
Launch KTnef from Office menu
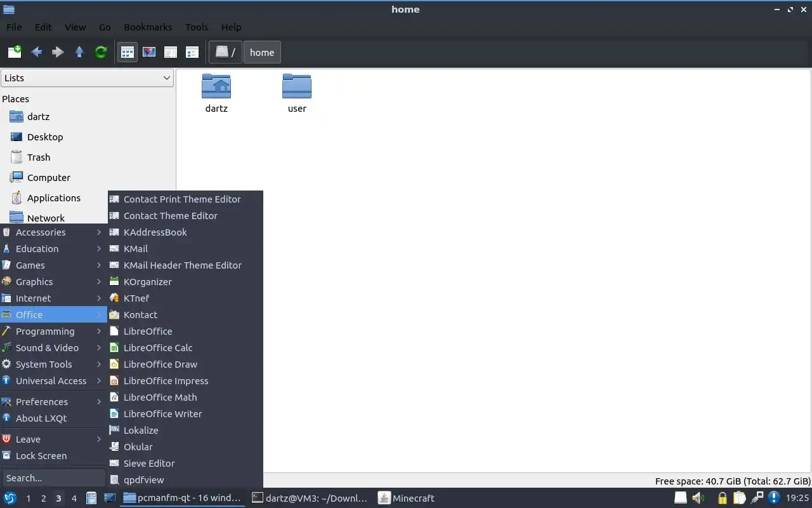[x=185, y=298]
